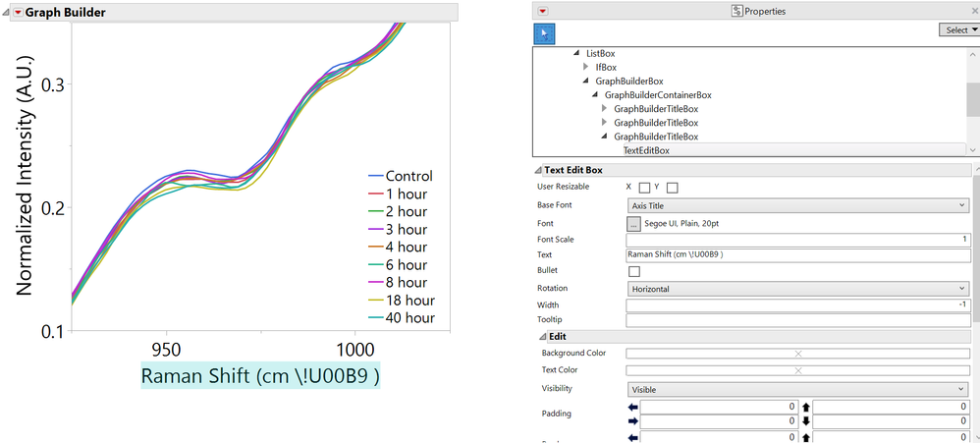This screenshot has width=980, height=443.
Task: Click the 6 hour legend entry
Action: pyautogui.click(x=398, y=265)
